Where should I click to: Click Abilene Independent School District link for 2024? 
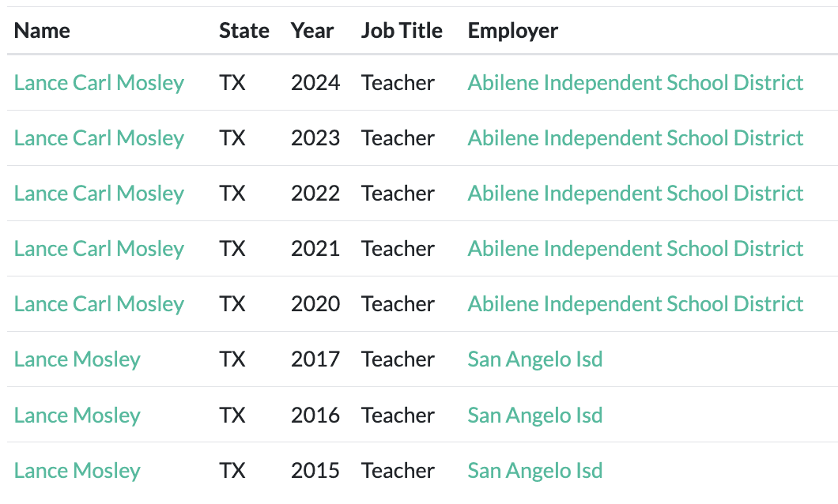[x=635, y=83]
